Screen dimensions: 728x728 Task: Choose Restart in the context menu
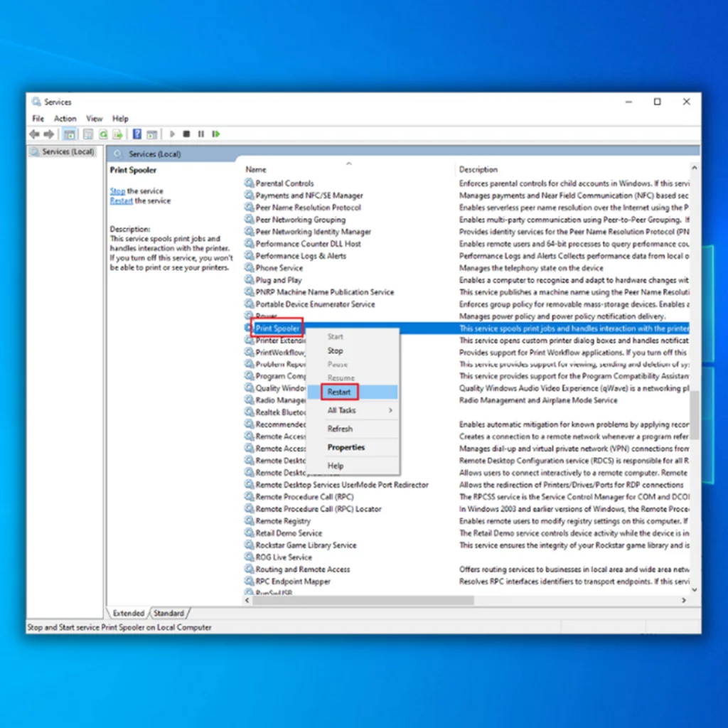(x=339, y=392)
